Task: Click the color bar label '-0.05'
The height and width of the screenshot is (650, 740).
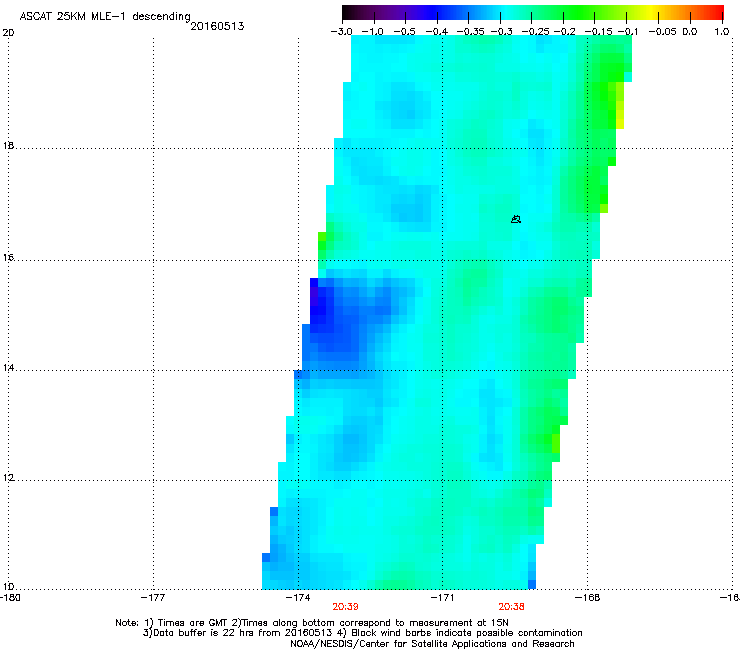Action: click(x=663, y=32)
